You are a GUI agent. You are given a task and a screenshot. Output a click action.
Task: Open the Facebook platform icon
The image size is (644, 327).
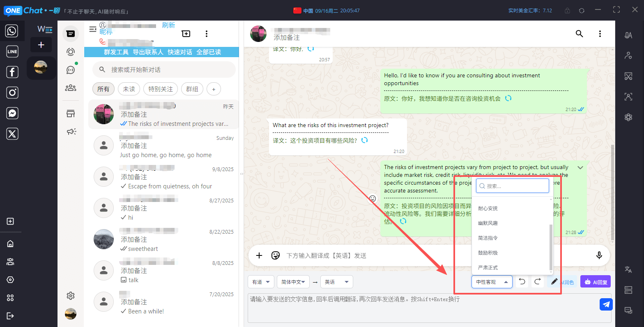coord(12,72)
